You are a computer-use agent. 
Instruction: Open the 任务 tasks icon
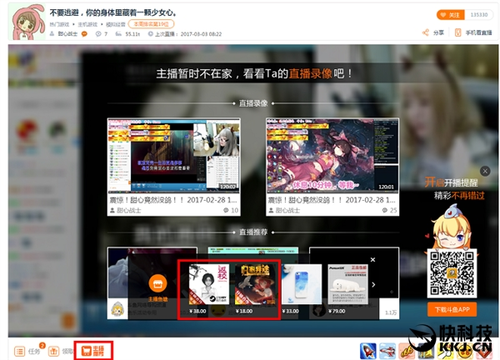(20, 351)
